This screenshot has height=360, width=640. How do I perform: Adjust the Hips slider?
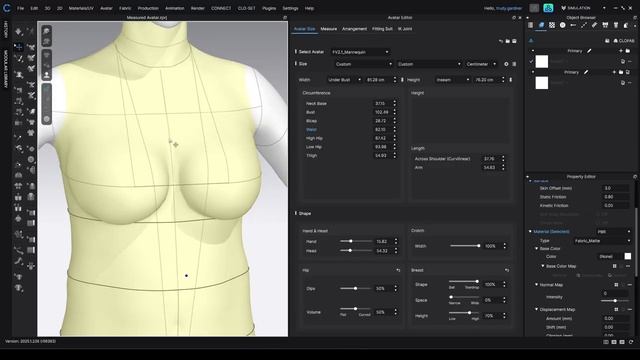pos(355,289)
